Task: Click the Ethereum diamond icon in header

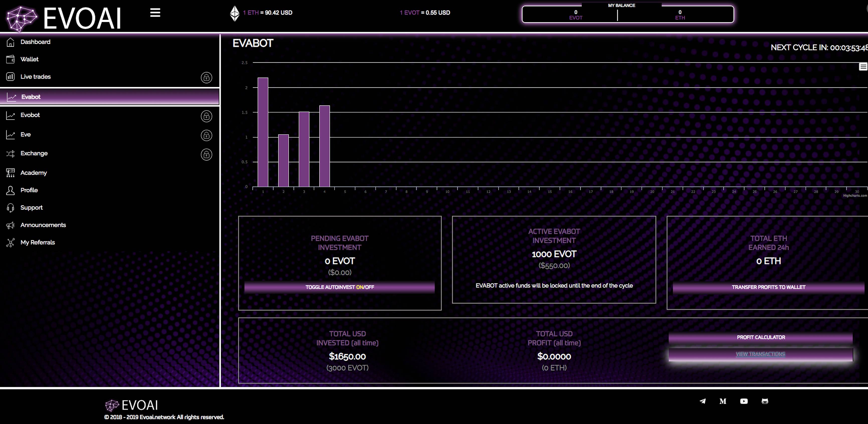Action: tap(234, 14)
